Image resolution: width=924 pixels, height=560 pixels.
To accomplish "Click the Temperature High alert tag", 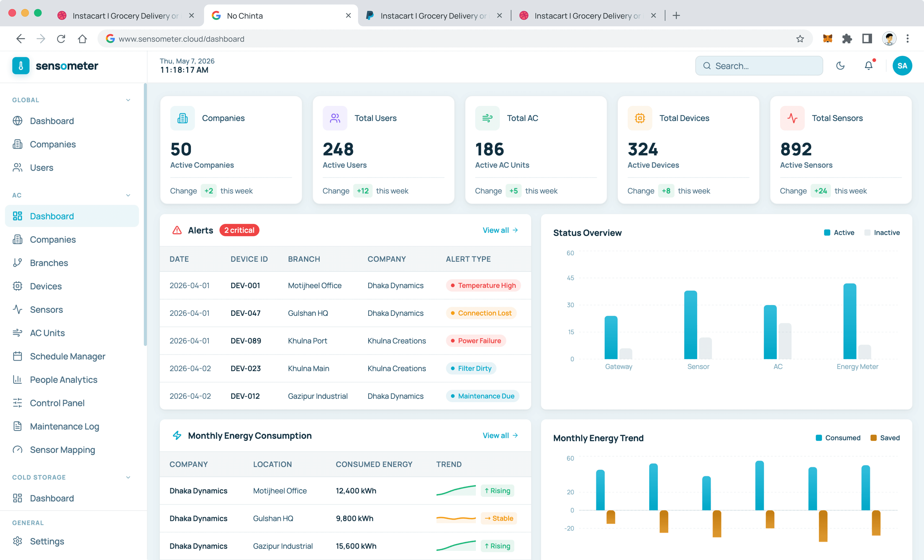I will 483,286.
